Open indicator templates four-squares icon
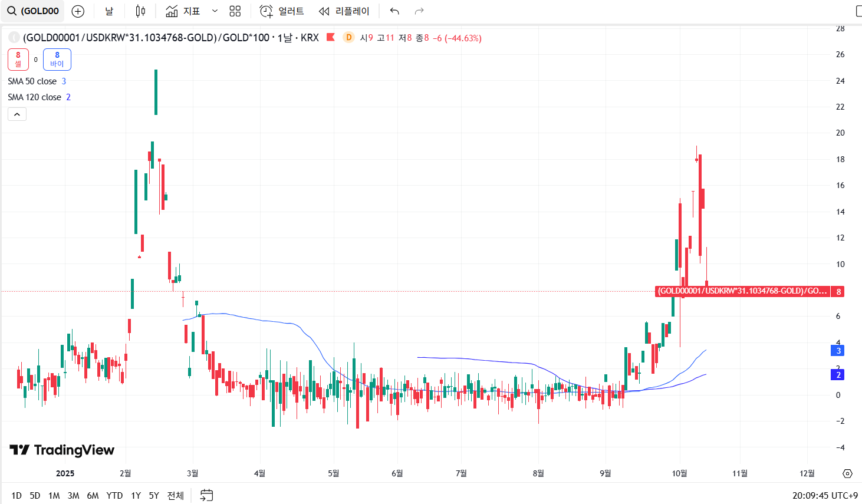The width and height of the screenshot is (862, 504). pos(235,11)
